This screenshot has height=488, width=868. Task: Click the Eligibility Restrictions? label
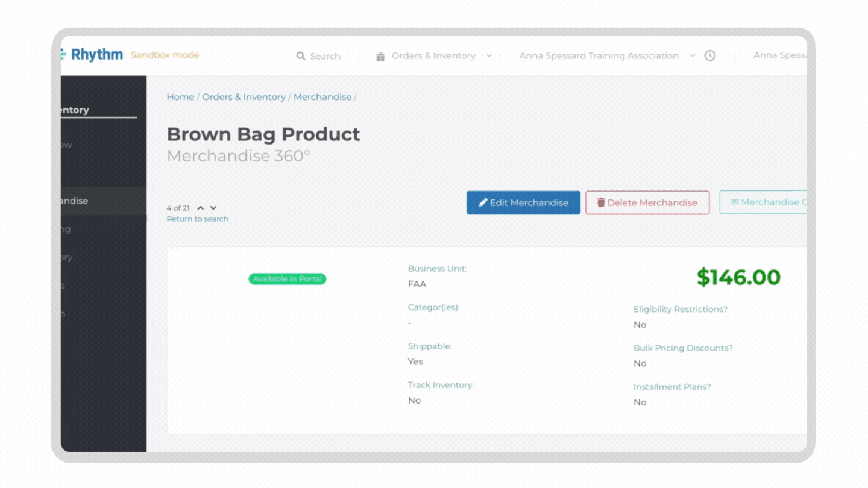coord(681,309)
